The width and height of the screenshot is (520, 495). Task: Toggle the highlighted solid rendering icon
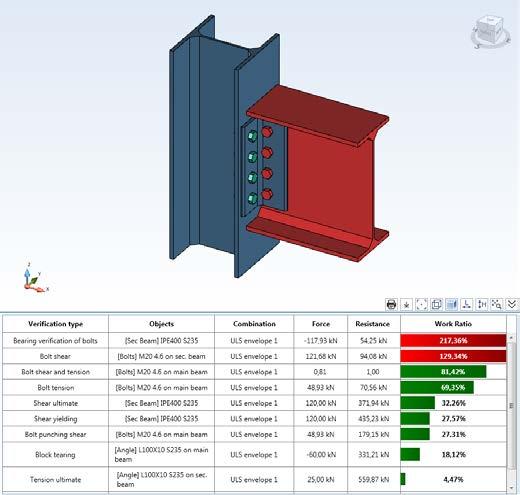pyautogui.click(x=451, y=304)
